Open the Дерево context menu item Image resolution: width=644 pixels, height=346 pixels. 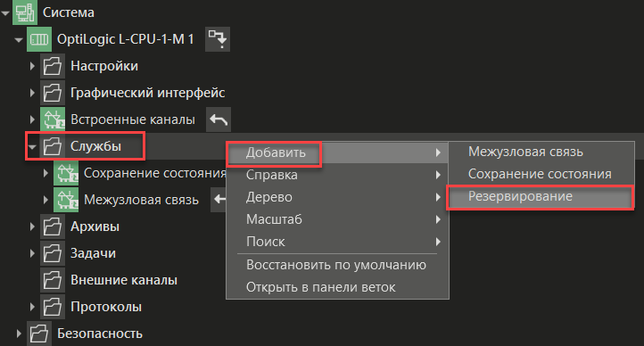(337, 197)
